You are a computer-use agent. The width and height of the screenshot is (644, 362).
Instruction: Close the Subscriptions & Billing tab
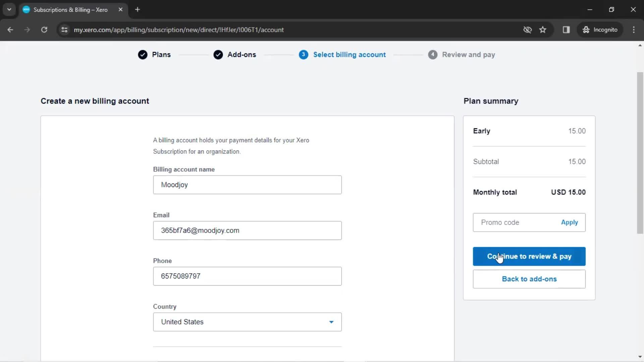point(120,9)
